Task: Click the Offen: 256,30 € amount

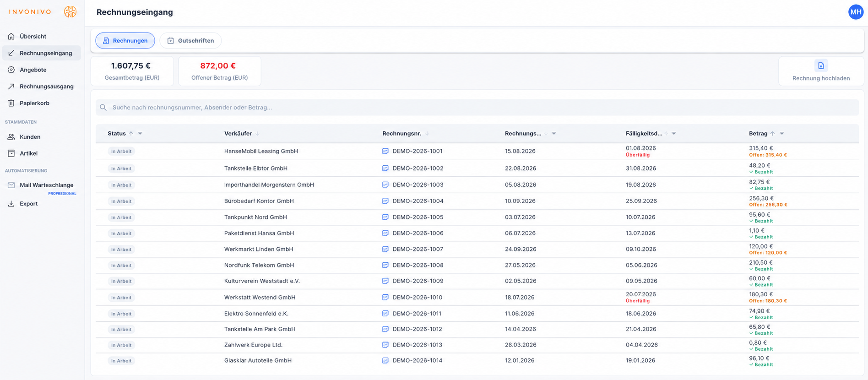Action: (x=768, y=205)
